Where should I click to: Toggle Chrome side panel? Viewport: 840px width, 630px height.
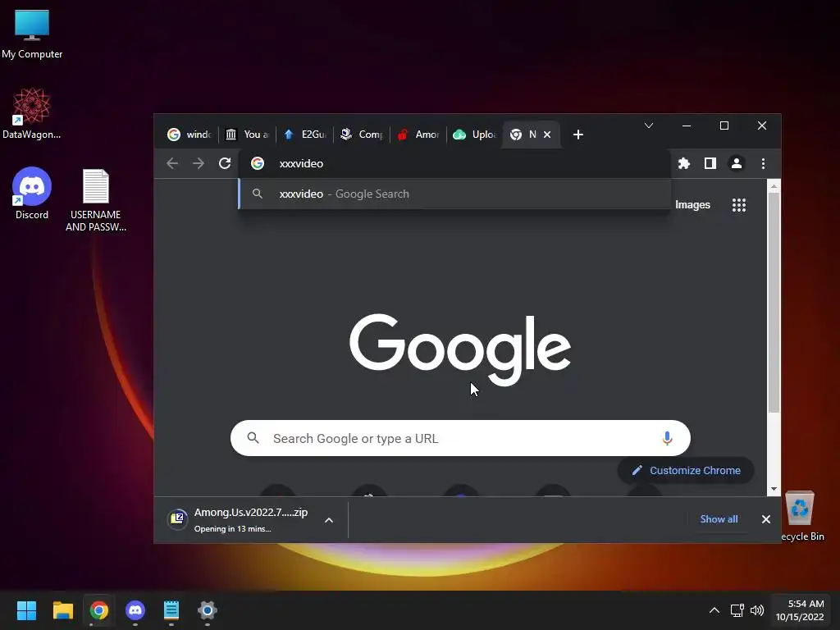tap(710, 163)
